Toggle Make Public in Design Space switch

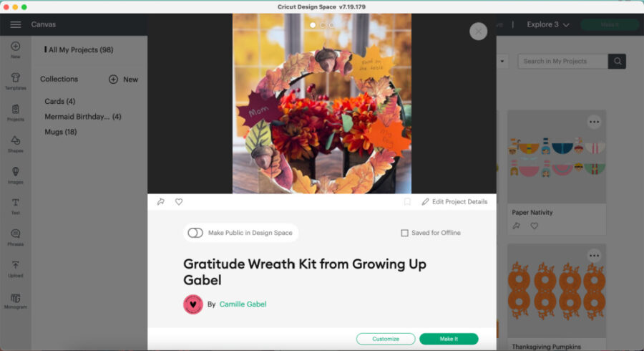pyautogui.click(x=195, y=233)
